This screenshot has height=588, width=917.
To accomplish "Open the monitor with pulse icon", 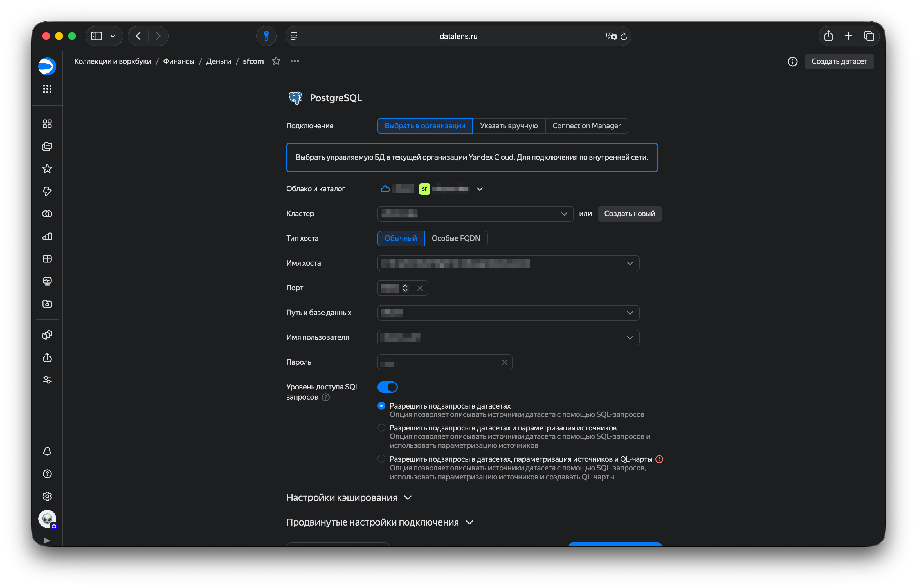I will click(x=47, y=281).
